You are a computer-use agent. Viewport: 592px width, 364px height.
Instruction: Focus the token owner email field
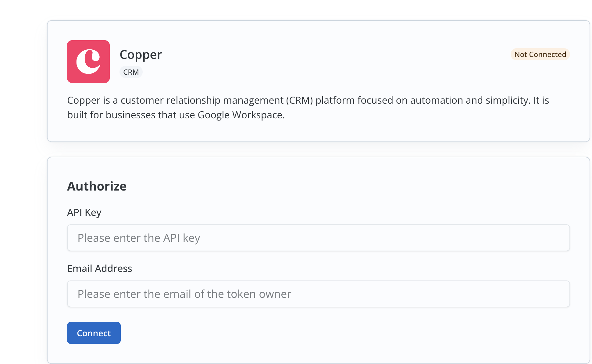tap(318, 294)
